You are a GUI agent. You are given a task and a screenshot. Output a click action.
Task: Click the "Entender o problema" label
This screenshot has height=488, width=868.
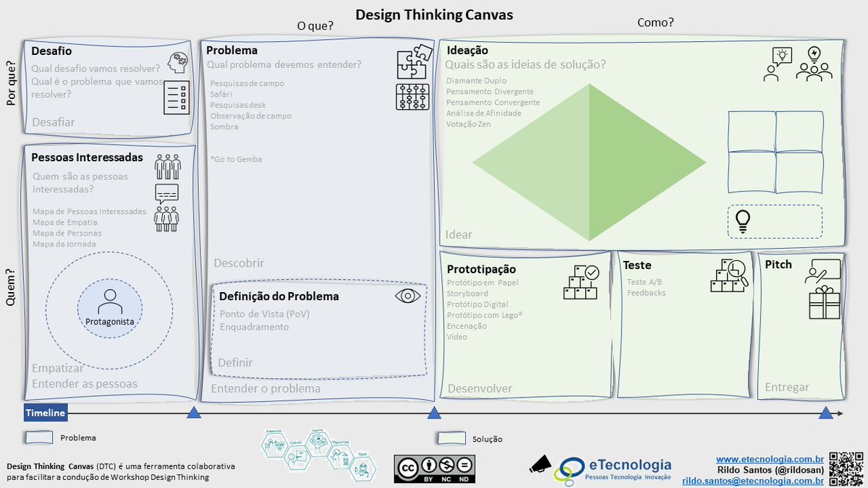265,388
